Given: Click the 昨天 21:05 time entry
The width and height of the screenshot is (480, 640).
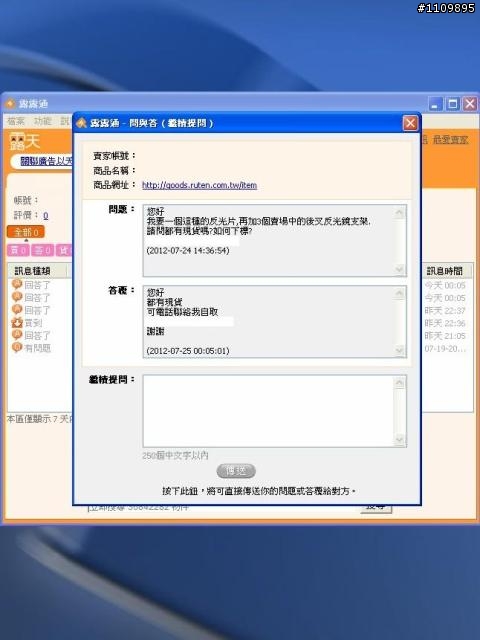Looking at the screenshot, I should [445, 336].
